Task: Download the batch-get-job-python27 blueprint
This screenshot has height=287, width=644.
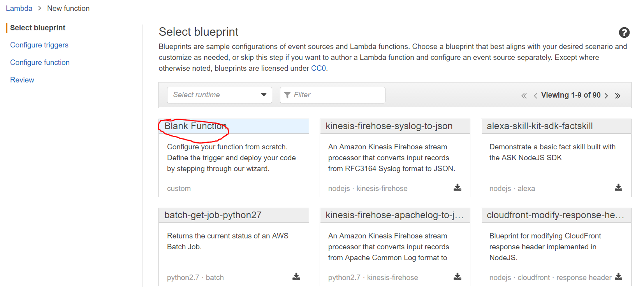Action: (296, 276)
